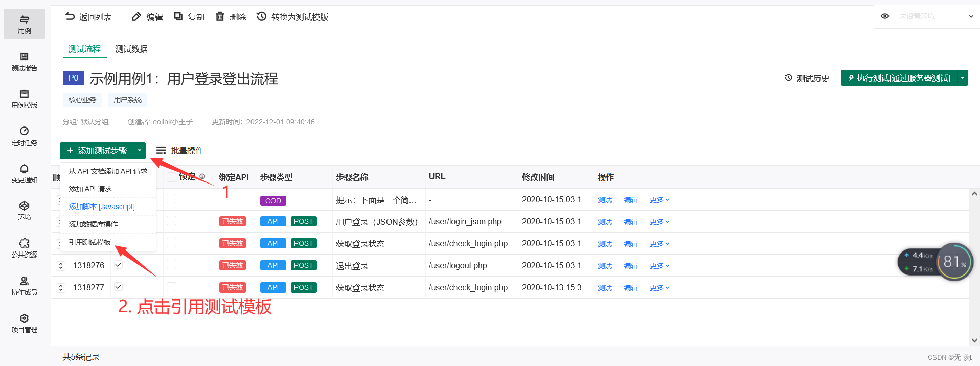
Task: Click 共5条记录 record count
Action: pos(81,357)
